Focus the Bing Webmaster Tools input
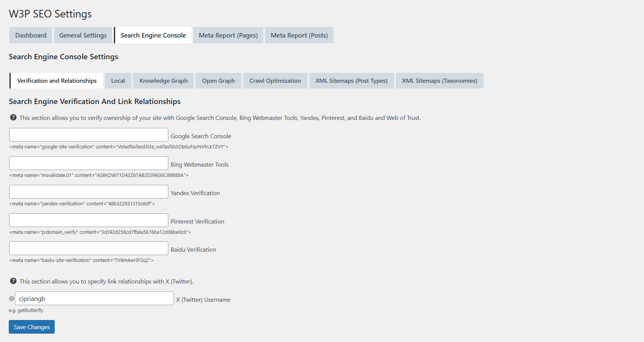Viewport: 644px width, 342px height. (88, 163)
